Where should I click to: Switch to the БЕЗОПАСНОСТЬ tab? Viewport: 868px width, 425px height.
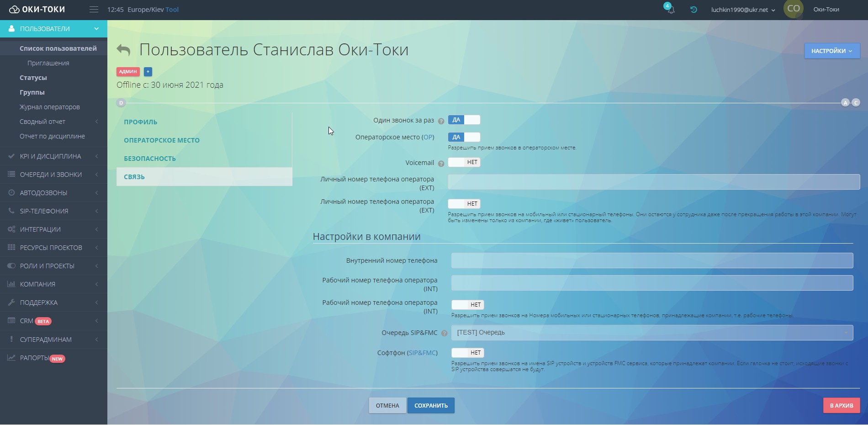[150, 159]
